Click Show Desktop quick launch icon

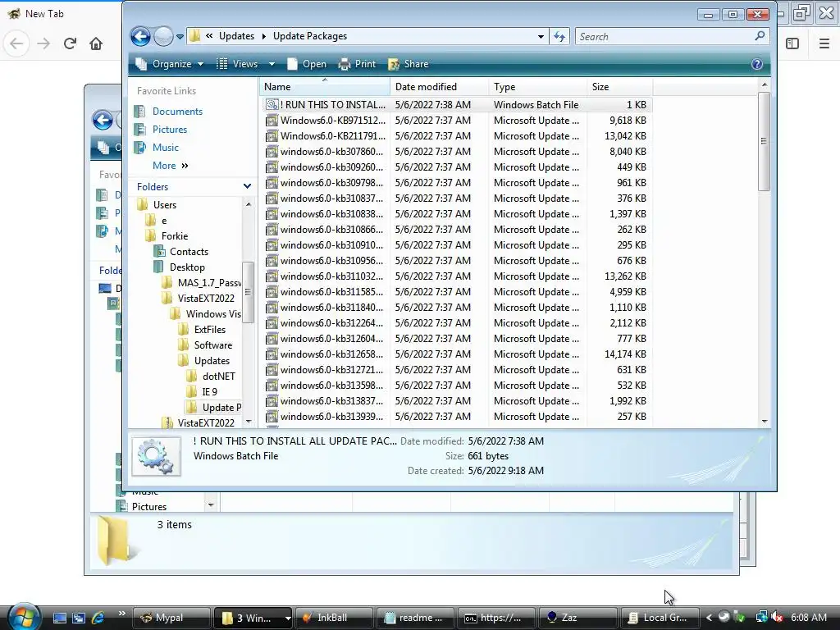60,618
